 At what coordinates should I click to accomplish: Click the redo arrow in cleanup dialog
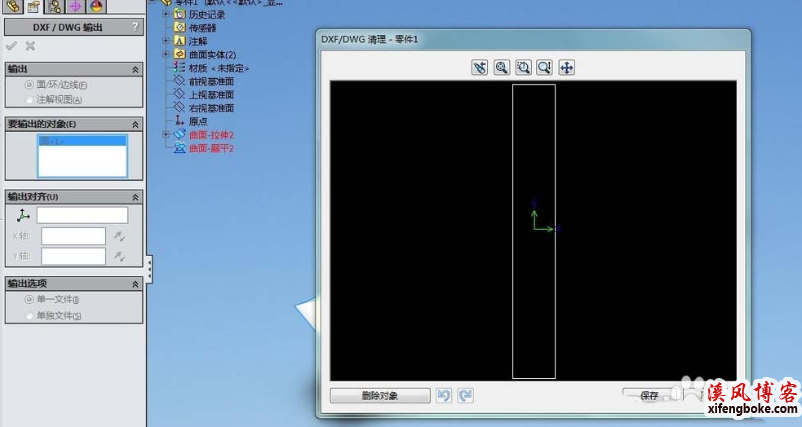click(x=465, y=395)
